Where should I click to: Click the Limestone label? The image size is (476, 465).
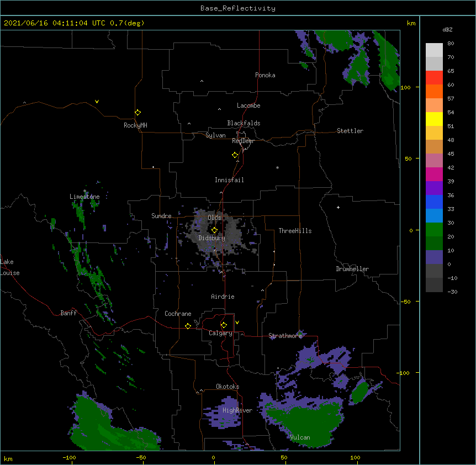84,197
